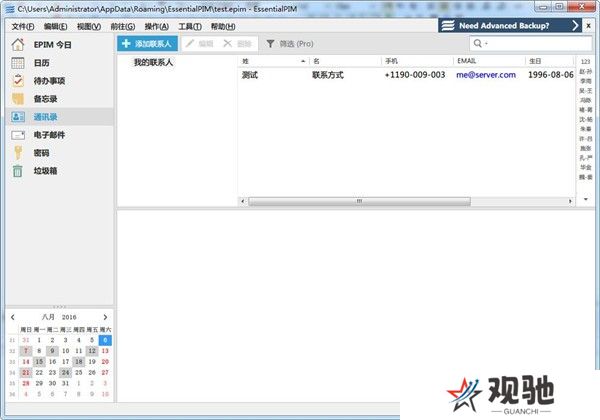
Task: Minimize the EssentialPIM window
Action: click(x=543, y=7)
